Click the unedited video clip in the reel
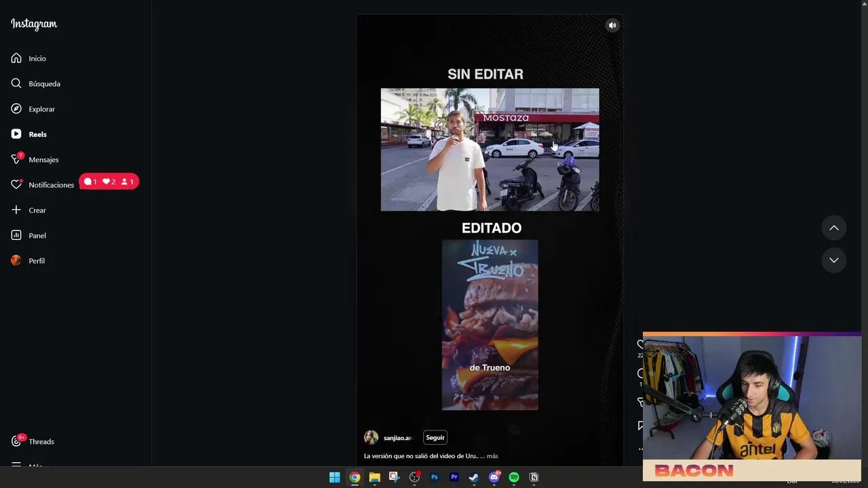Screen dimensions: 868x488 490,150
